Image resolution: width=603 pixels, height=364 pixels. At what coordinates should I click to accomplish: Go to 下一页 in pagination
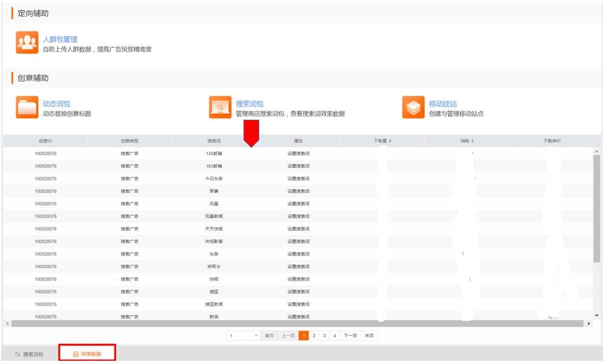[x=351, y=336]
